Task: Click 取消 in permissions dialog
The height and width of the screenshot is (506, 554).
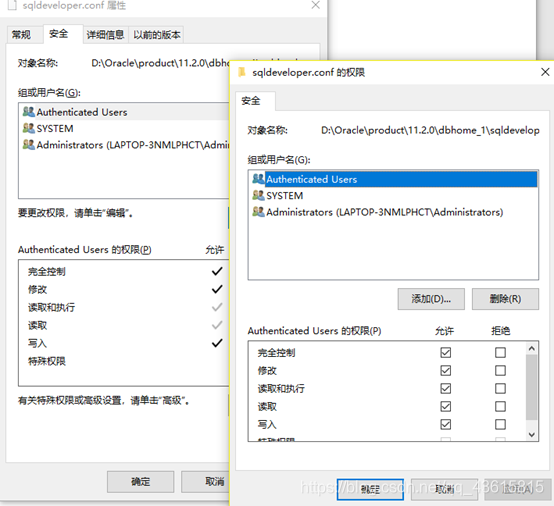Action: point(444,489)
